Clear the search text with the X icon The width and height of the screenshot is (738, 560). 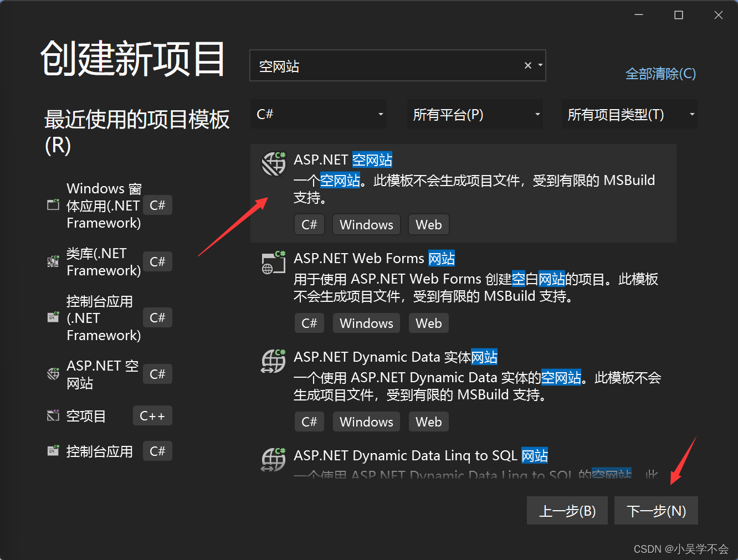[528, 65]
